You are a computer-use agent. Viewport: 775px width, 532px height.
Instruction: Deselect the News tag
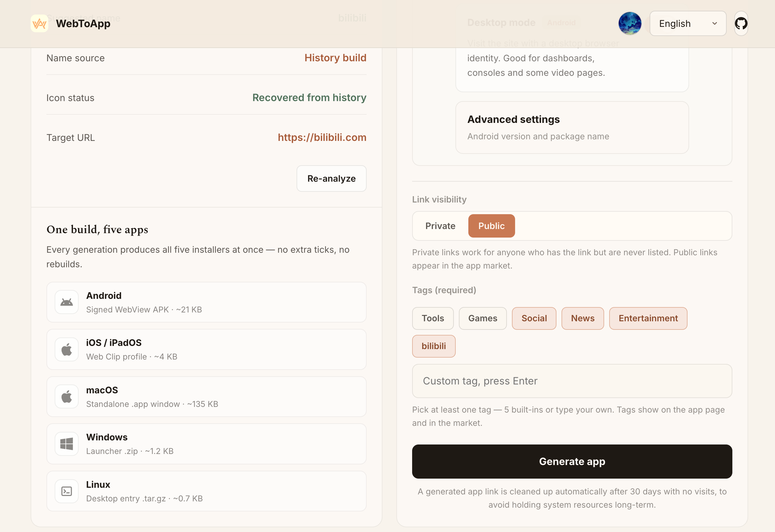pyautogui.click(x=583, y=318)
